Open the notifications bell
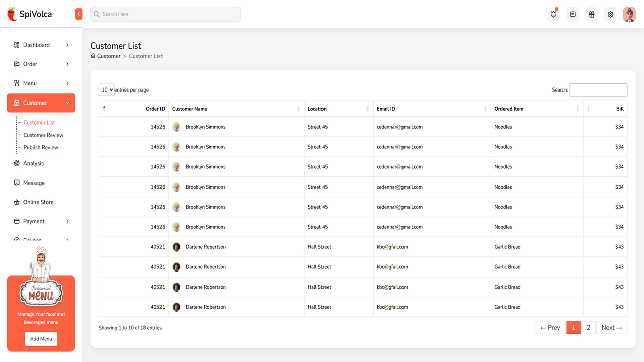This screenshot has width=644, height=362. pyautogui.click(x=553, y=14)
